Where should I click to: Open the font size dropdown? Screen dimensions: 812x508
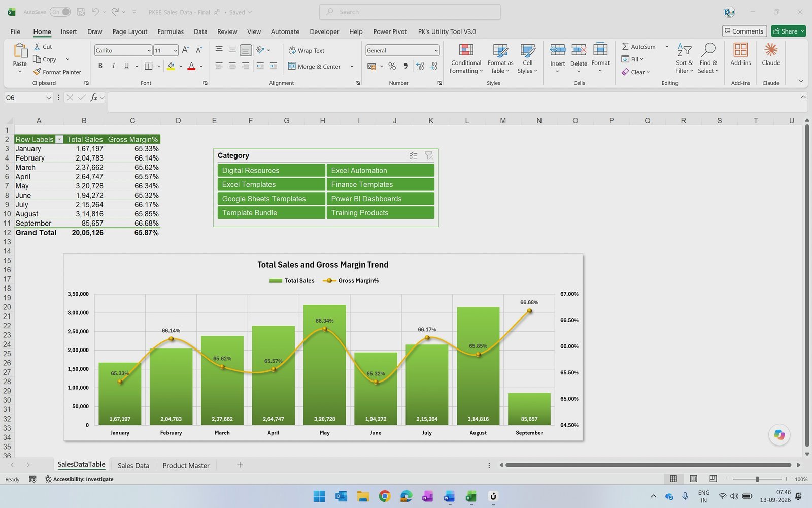coord(175,50)
